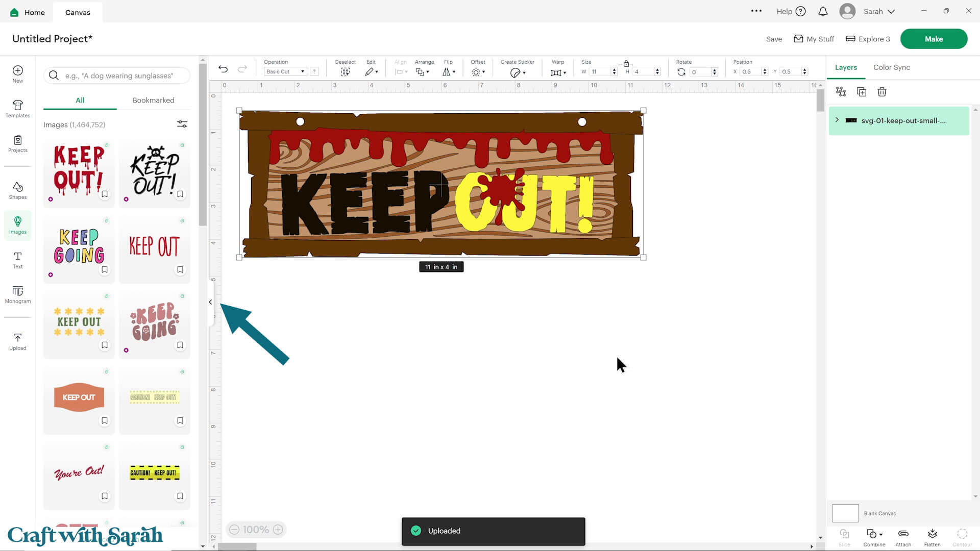Switch to the Color Sync tab

pyautogui.click(x=891, y=67)
